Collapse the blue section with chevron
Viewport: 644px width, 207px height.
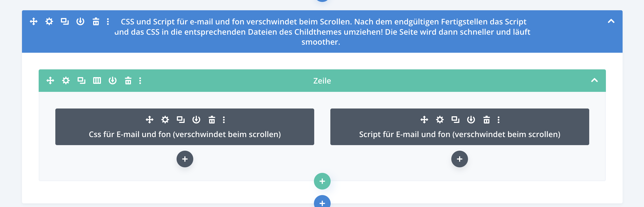coord(611,21)
